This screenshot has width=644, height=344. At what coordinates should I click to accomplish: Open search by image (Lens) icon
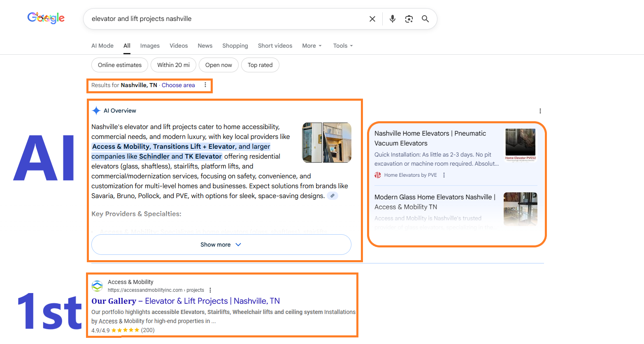click(x=409, y=19)
